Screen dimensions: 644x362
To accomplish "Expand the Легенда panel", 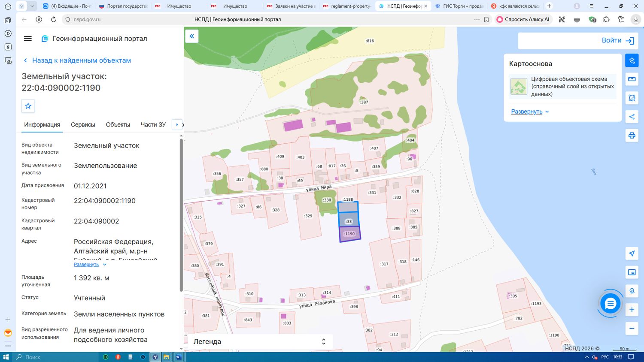I will [x=260, y=341].
